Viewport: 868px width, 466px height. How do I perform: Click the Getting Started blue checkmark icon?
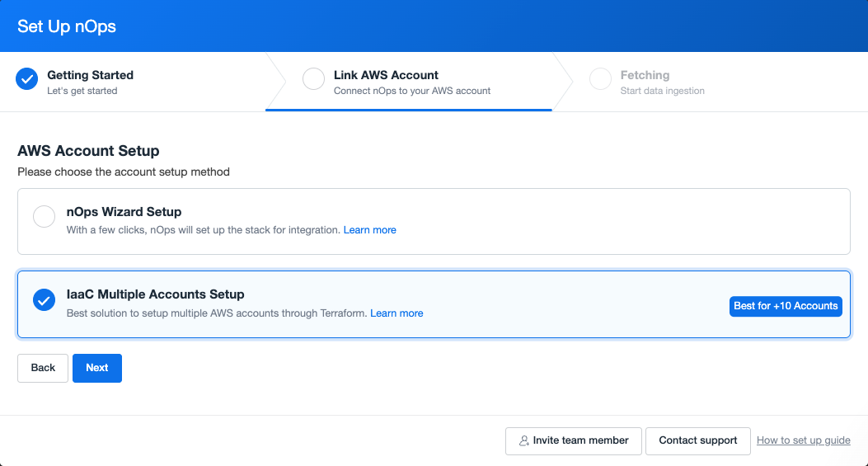pyautogui.click(x=26, y=78)
